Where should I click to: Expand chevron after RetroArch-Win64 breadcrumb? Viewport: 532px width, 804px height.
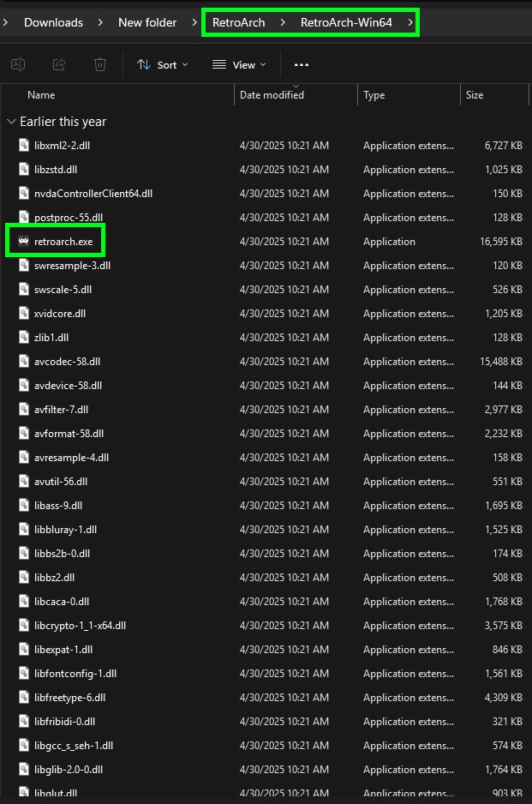click(x=410, y=22)
